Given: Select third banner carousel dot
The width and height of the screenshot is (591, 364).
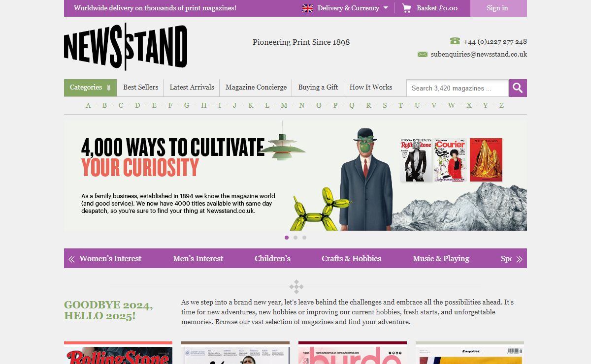Looking at the screenshot, I should click(x=304, y=238).
